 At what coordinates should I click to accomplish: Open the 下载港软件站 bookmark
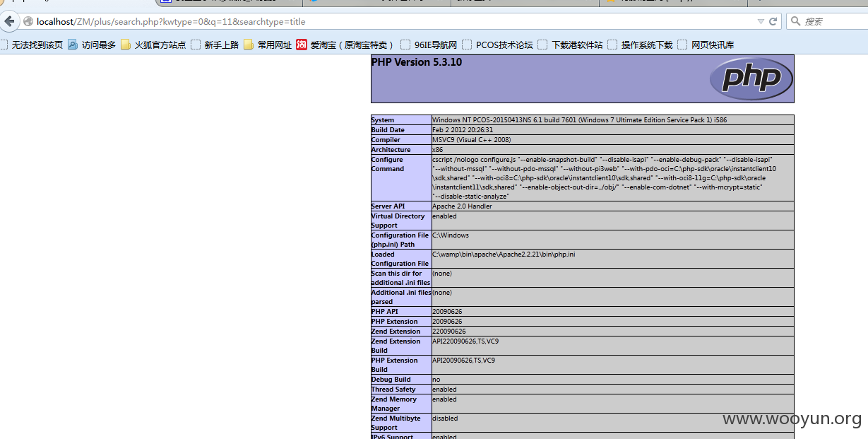click(570, 45)
